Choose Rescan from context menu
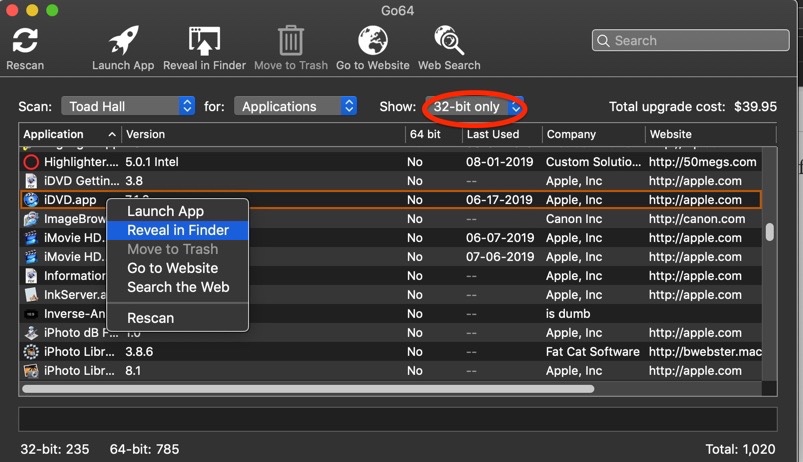The image size is (803, 462). 177,318
